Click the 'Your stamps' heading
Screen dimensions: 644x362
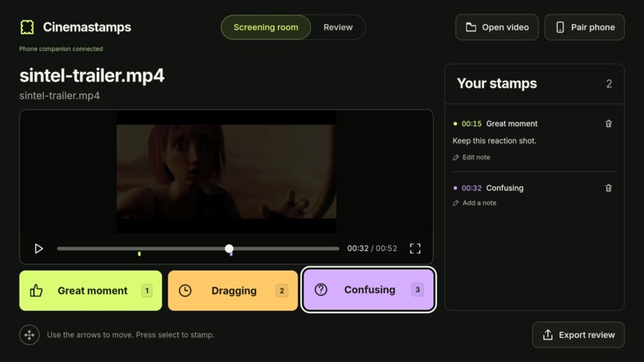(x=496, y=83)
